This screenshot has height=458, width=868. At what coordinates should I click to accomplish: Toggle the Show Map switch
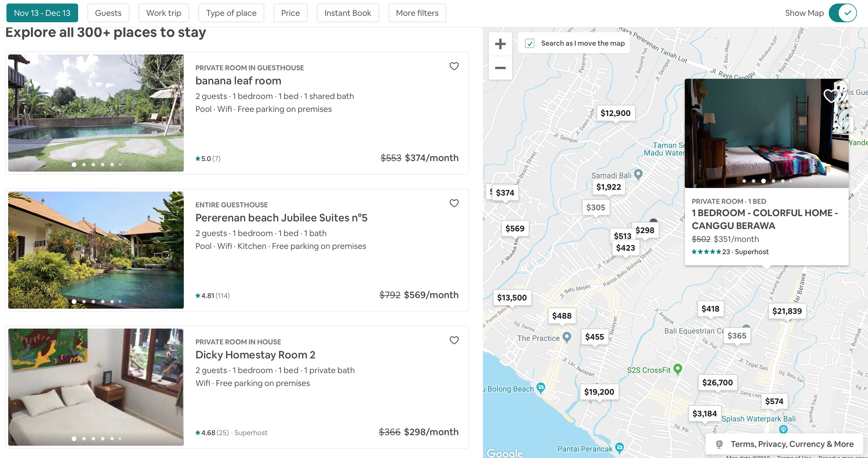[x=842, y=13]
